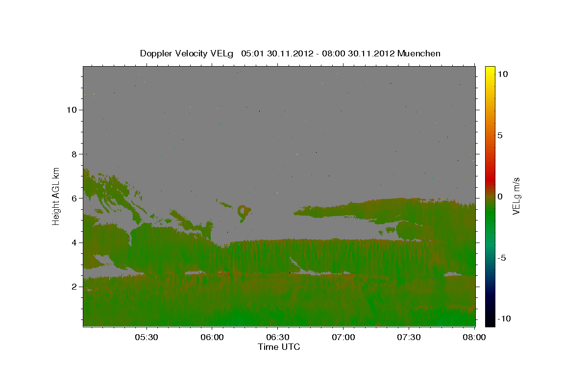Click the 07:30 time tick label
Viewport: 588px width, 392px height.
pyautogui.click(x=409, y=338)
